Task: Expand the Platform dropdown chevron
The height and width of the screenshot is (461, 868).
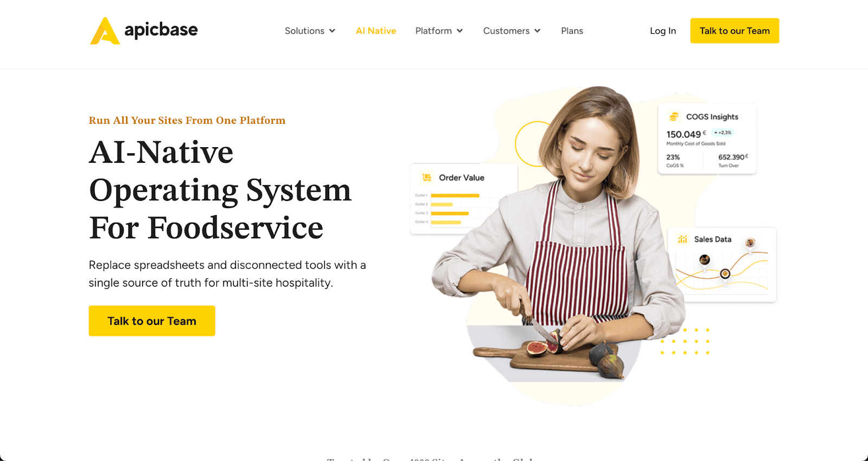Action: click(459, 31)
